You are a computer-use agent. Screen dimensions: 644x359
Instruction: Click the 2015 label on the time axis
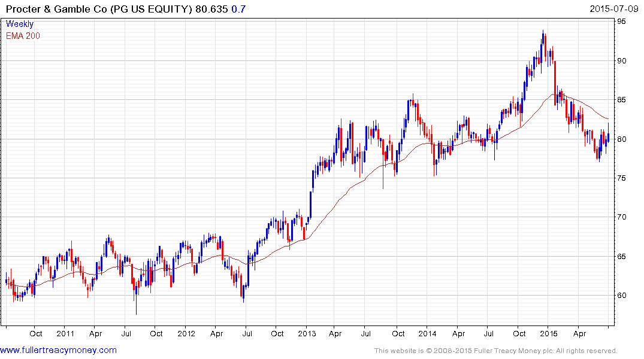549,333
